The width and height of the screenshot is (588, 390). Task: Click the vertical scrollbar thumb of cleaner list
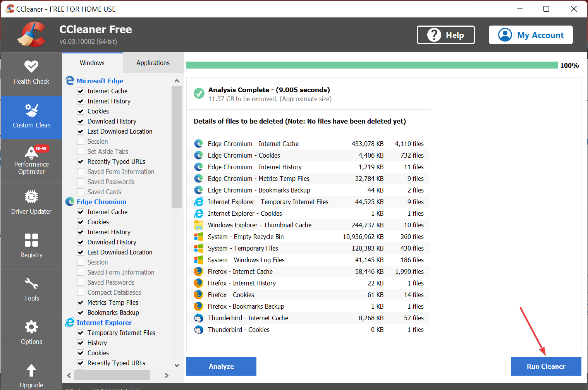[x=177, y=147]
